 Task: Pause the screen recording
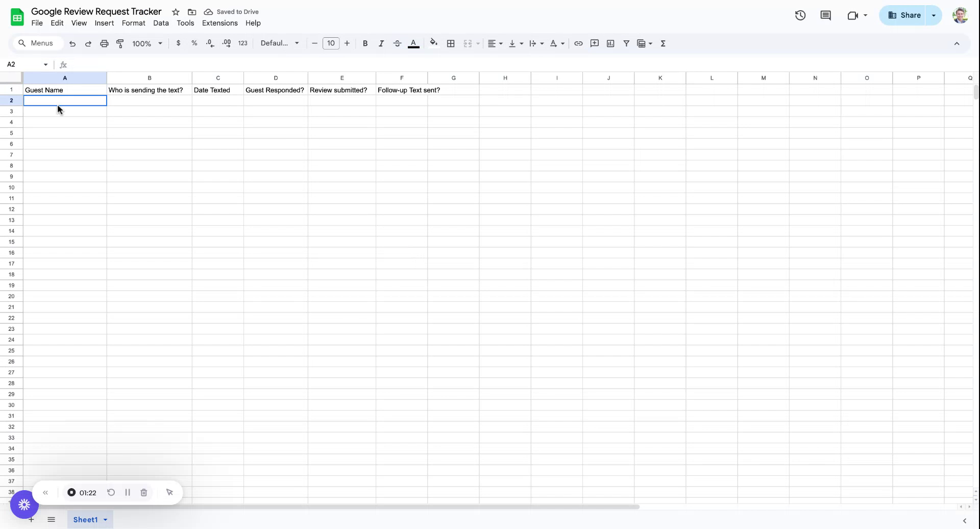click(x=128, y=492)
